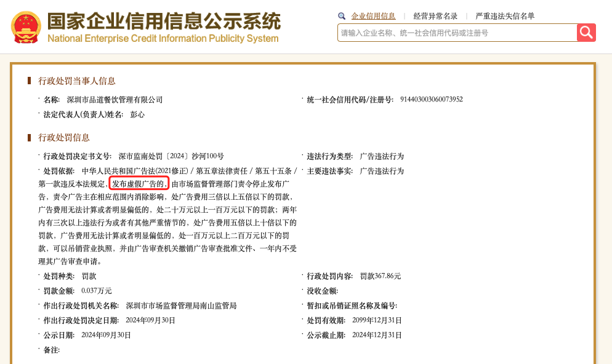
Task: Click the red search magnifier button
Action: point(586,33)
